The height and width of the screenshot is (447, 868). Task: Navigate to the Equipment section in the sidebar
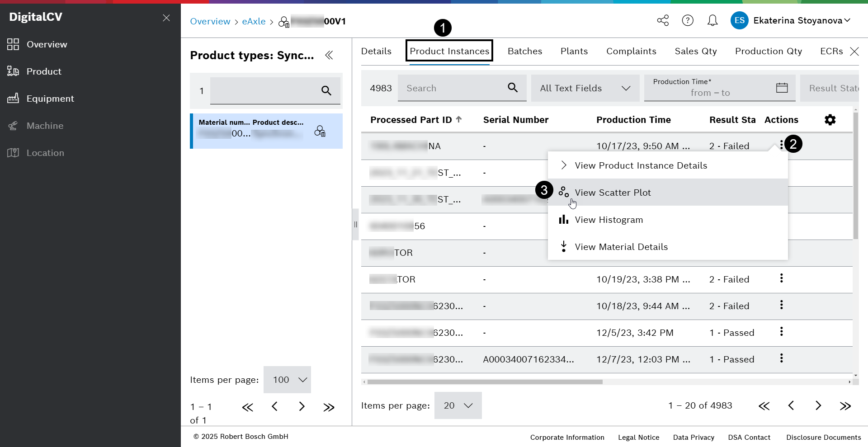coord(51,98)
